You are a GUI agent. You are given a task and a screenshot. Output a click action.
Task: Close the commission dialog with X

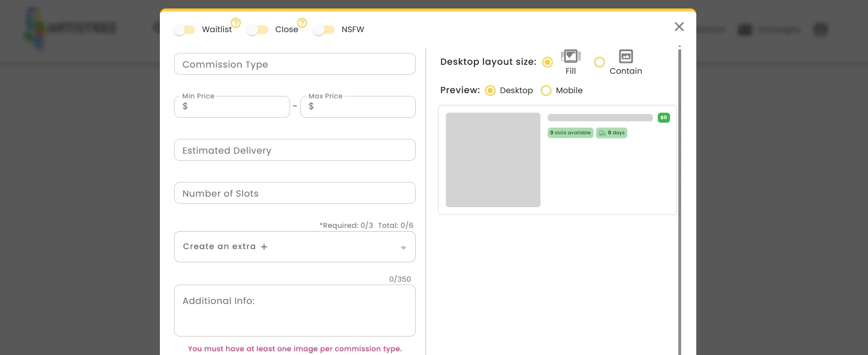679,26
